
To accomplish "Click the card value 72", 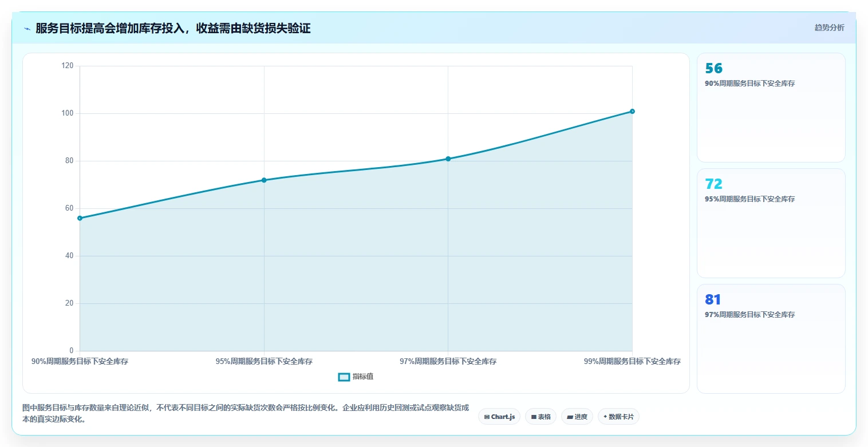I will click(713, 184).
